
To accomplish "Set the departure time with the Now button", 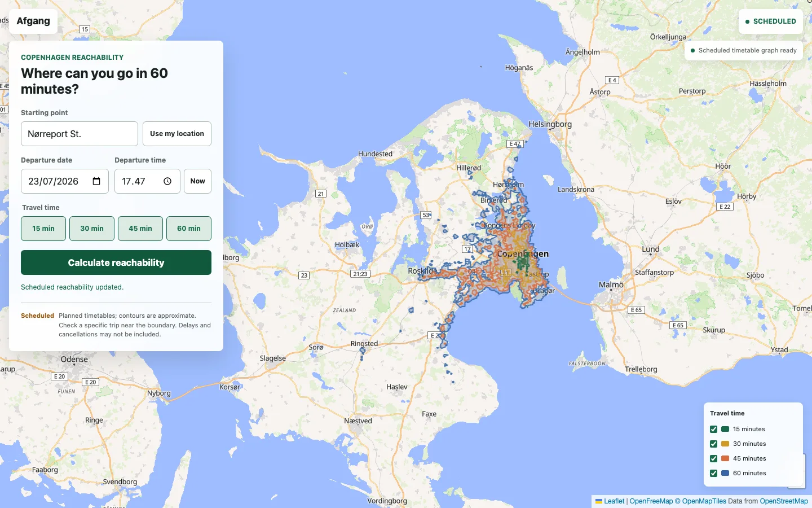I will (x=197, y=181).
